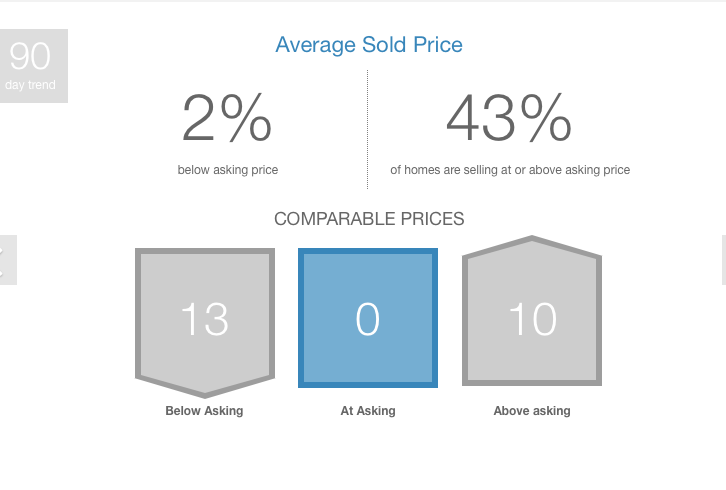Click the COMPARABLE PRICES heading
726x490 pixels.
click(x=369, y=219)
